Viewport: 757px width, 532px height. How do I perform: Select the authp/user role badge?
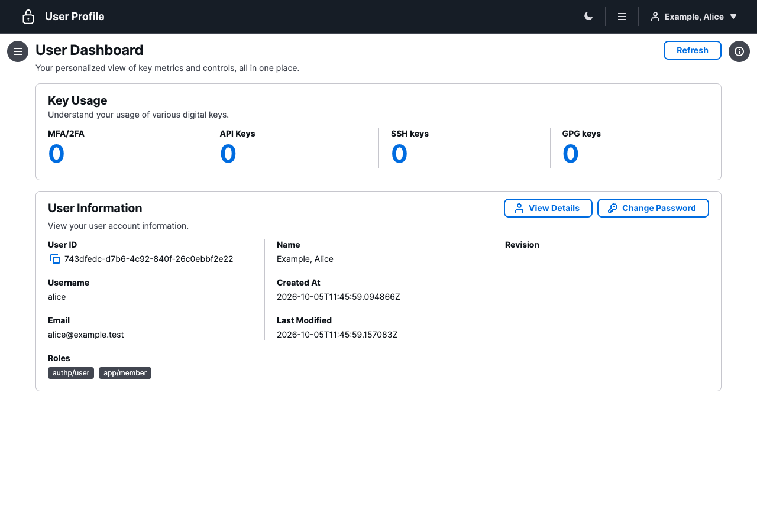pyautogui.click(x=71, y=373)
